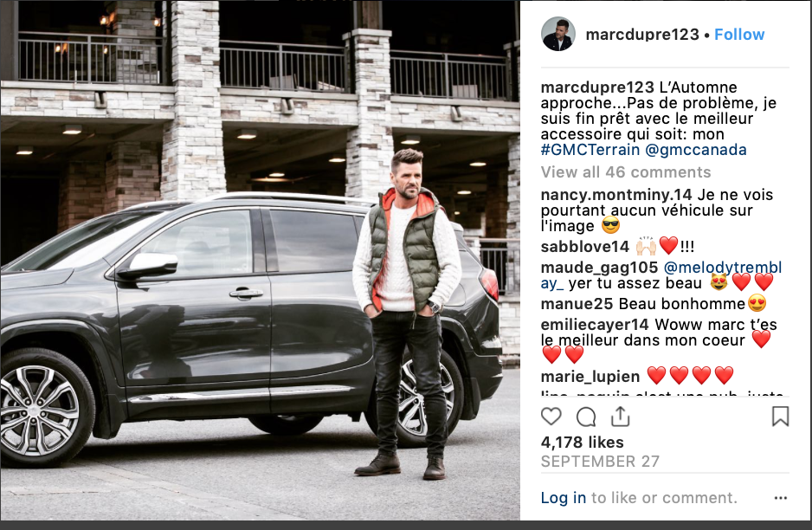Open sabblove14 commenter profile
The height and width of the screenshot is (530, 812).
pyautogui.click(x=584, y=247)
